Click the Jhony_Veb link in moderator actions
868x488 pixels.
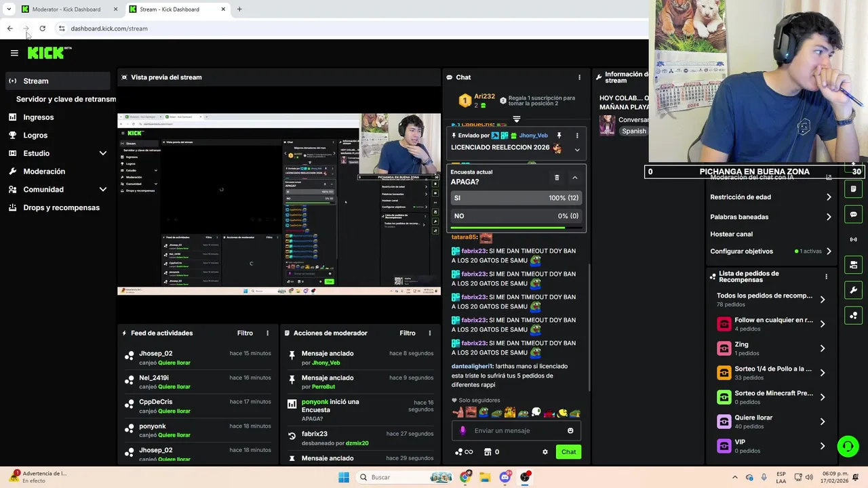click(x=325, y=363)
